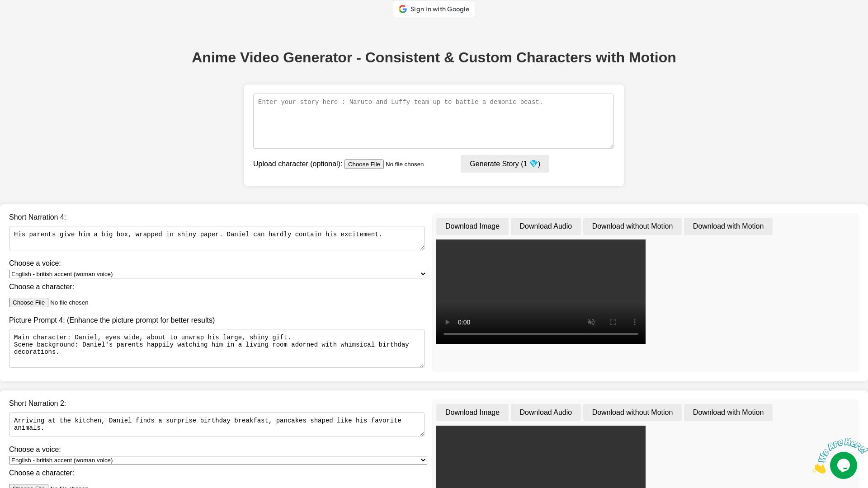Mute the narration 4 video player
The width and height of the screenshot is (868, 488).
click(x=591, y=322)
